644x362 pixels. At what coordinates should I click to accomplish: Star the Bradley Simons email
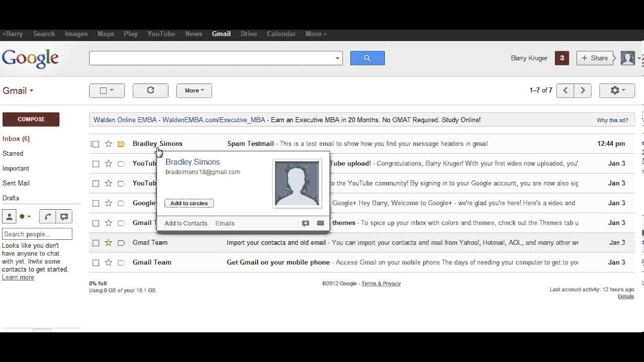point(108,144)
